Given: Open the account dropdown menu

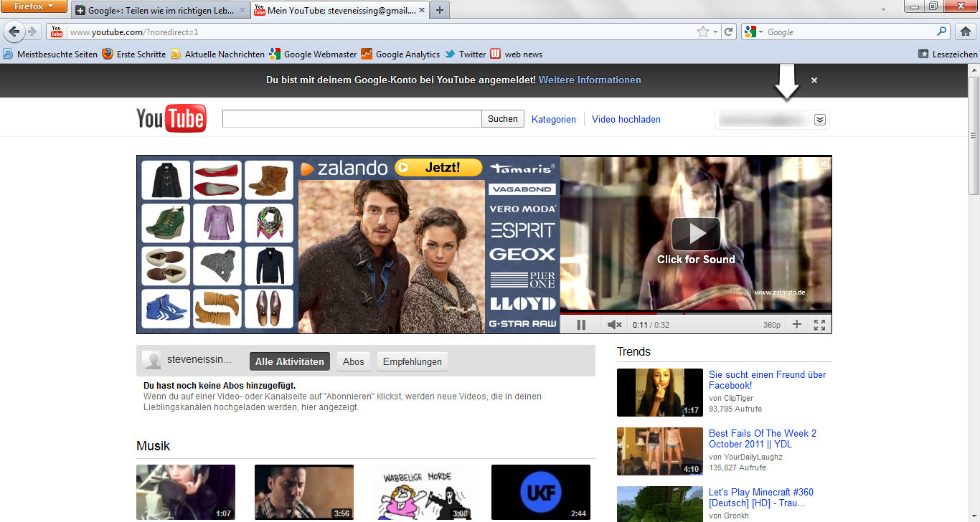Looking at the screenshot, I should click(x=819, y=119).
